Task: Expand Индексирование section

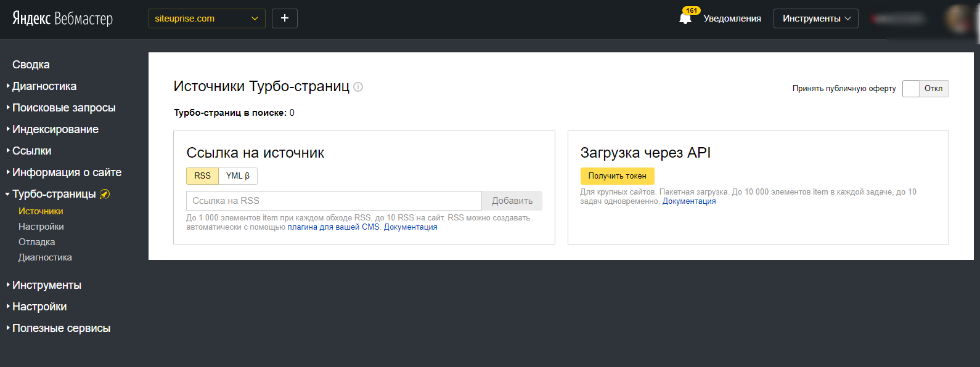Action: (x=55, y=129)
